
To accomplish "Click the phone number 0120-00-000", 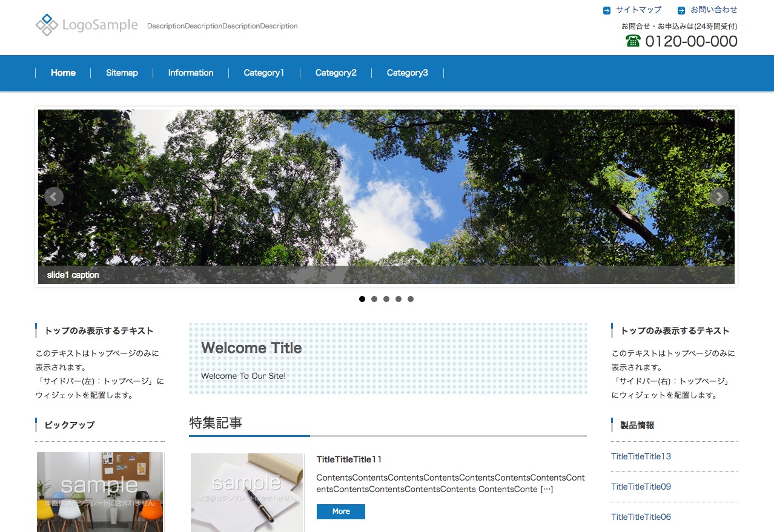I will (691, 41).
